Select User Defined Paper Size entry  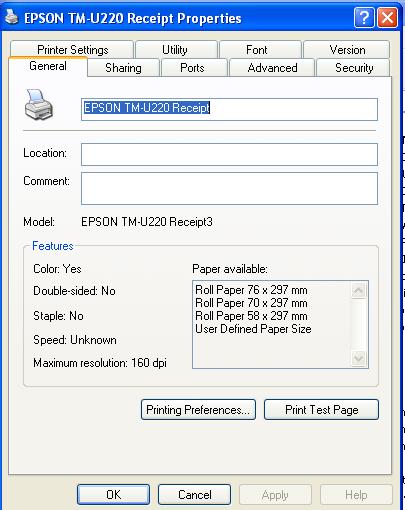[253, 329]
